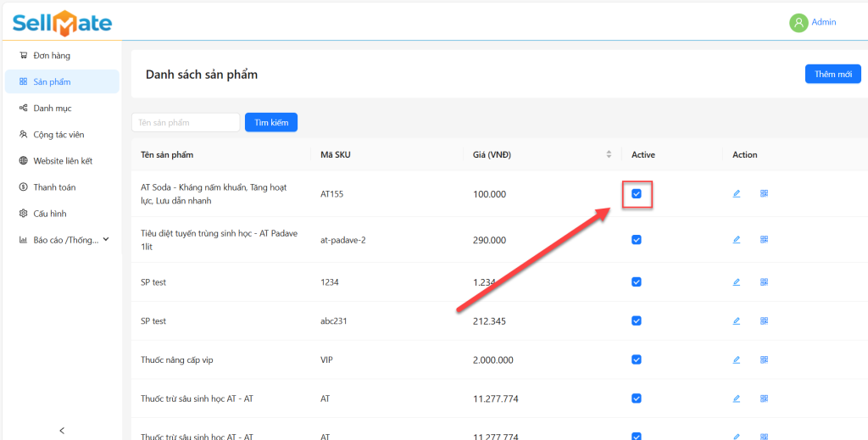Click edit pencil icon for SKU abc231
Image resolution: width=868 pixels, height=440 pixels.
point(737,321)
